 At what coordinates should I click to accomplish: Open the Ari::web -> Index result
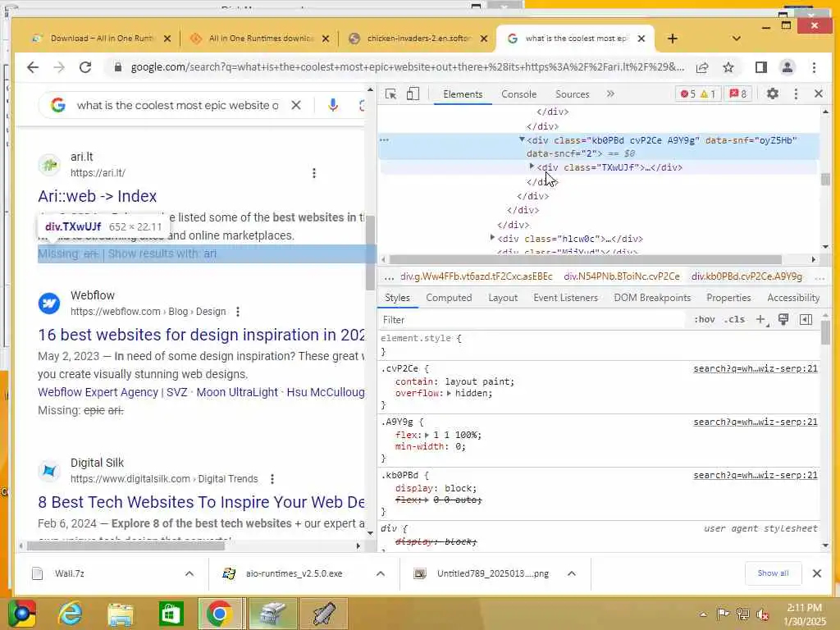(x=98, y=196)
